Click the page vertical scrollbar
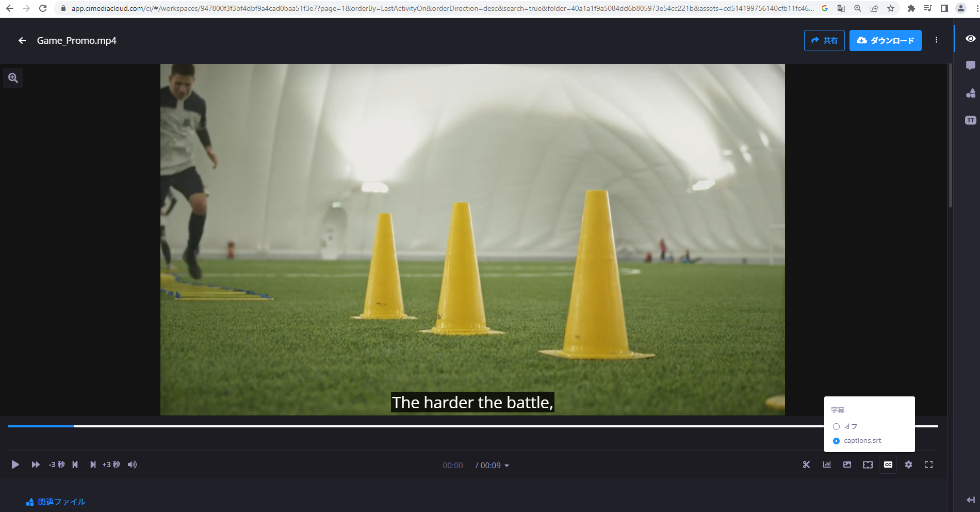980x512 pixels. (950, 136)
